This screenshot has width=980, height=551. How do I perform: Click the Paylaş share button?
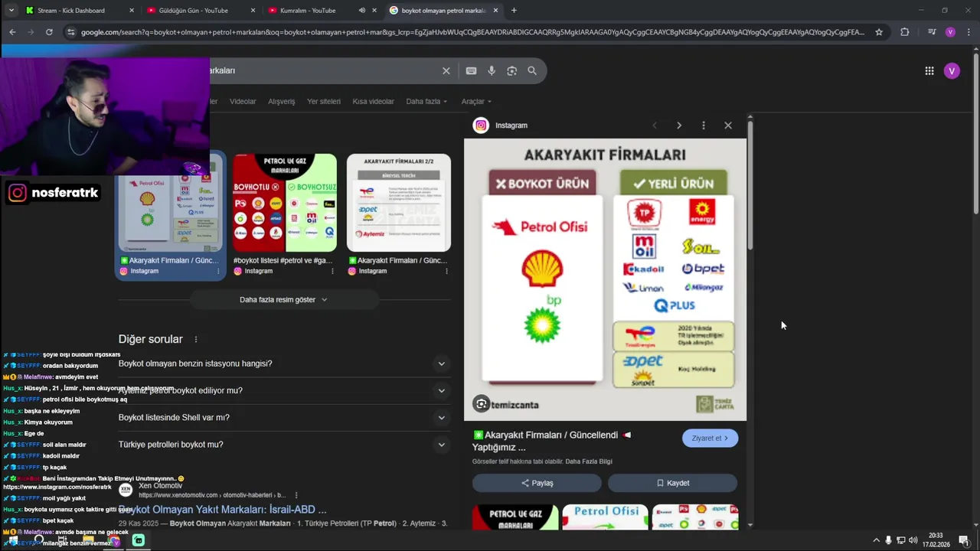[x=537, y=483]
